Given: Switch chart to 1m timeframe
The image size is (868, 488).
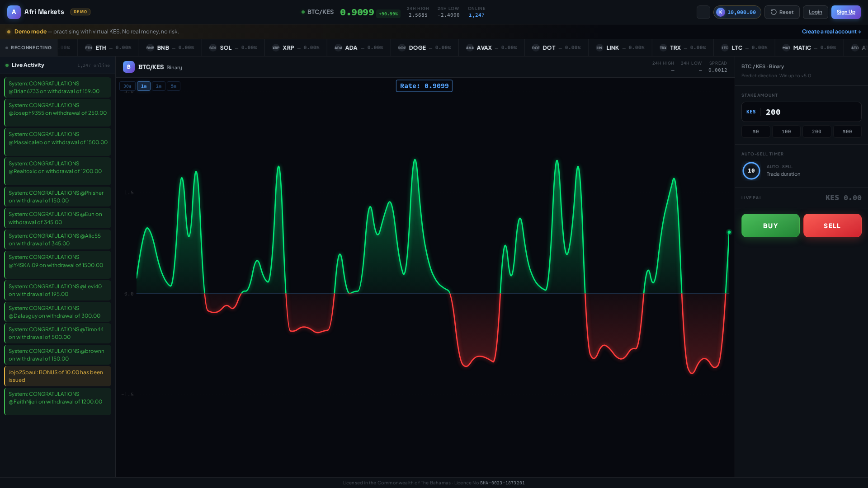Looking at the screenshot, I should pyautogui.click(x=144, y=86).
